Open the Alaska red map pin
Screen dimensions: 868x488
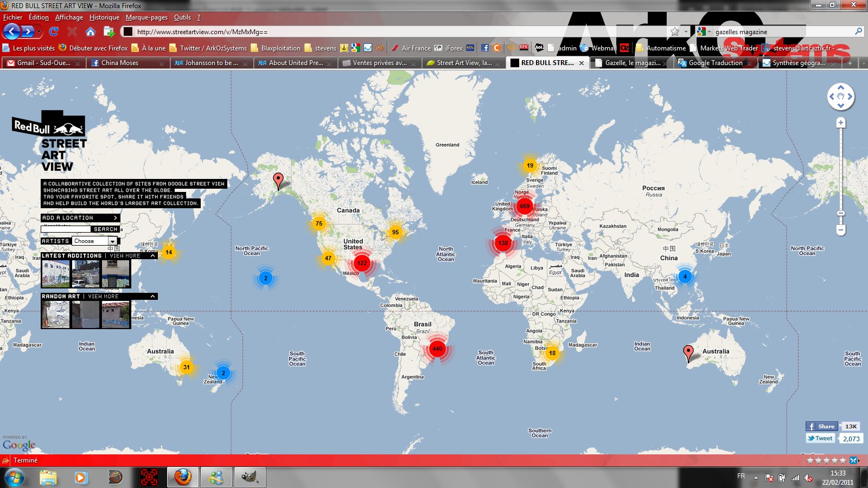point(278,181)
